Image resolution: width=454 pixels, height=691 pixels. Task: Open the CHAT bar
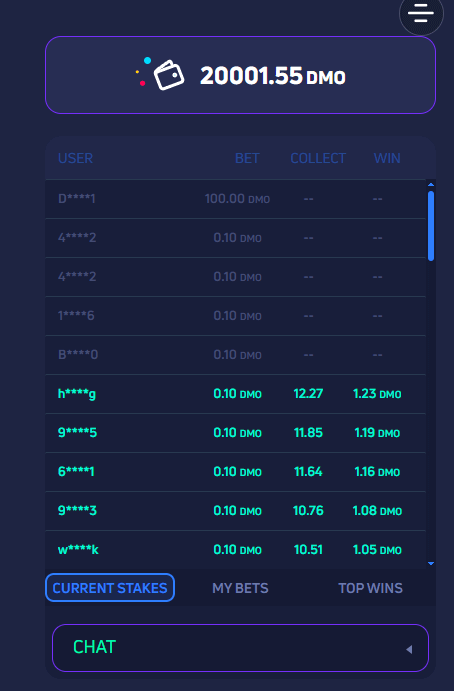pos(240,648)
